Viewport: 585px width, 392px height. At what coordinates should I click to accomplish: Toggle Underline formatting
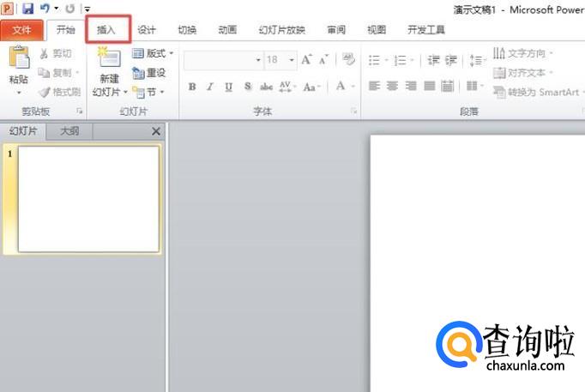228,87
